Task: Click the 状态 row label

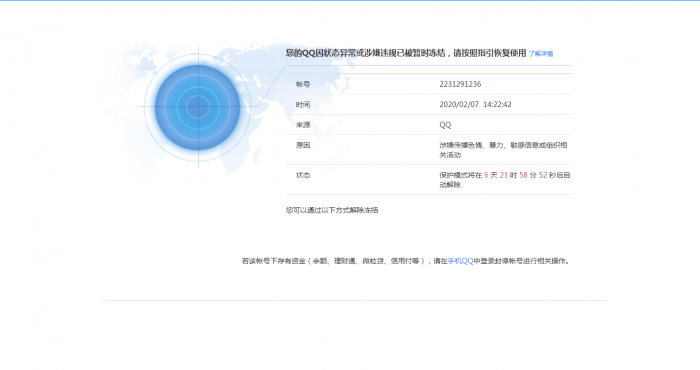Action: (303, 175)
